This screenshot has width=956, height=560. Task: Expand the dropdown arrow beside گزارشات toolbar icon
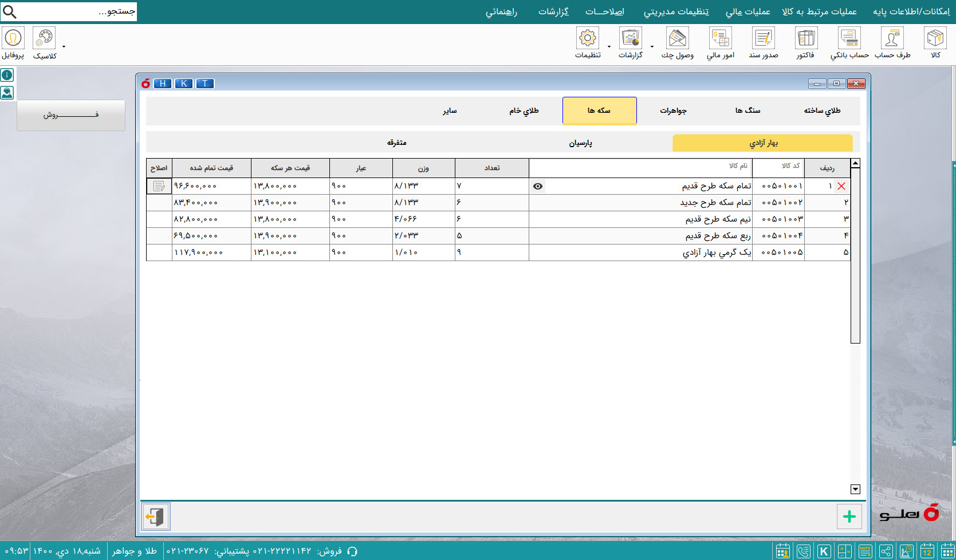(652, 46)
